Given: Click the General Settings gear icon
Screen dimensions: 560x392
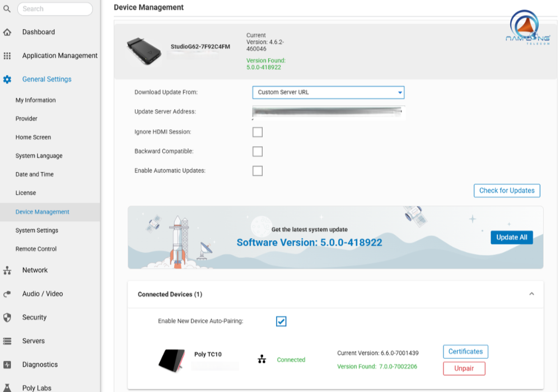Looking at the screenshot, I should click(7, 80).
